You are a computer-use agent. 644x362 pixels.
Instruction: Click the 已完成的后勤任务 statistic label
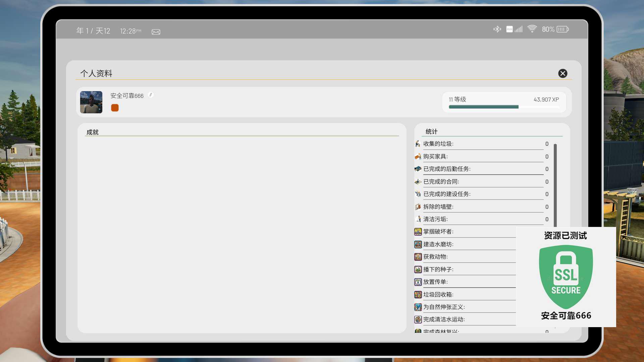[447, 169]
